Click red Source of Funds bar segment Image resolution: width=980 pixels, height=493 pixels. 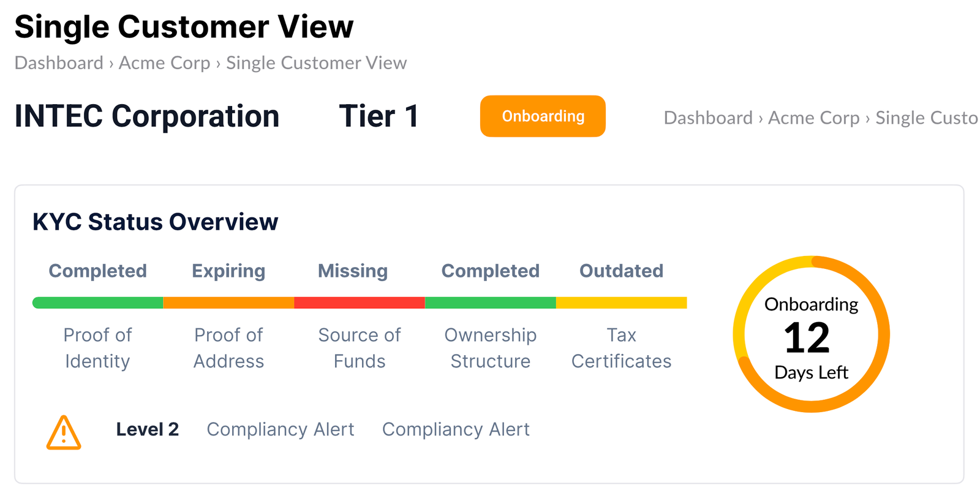click(360, 303)
